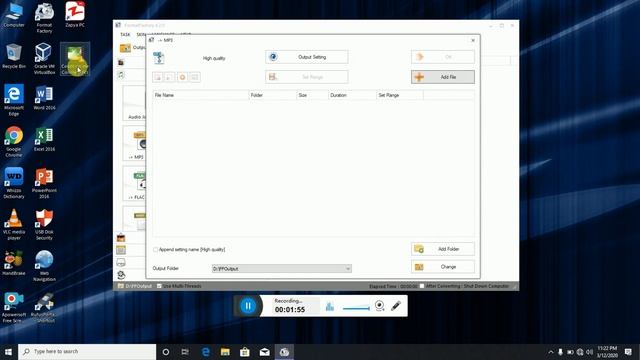Open the Windows Start menu

click(8, 352)
